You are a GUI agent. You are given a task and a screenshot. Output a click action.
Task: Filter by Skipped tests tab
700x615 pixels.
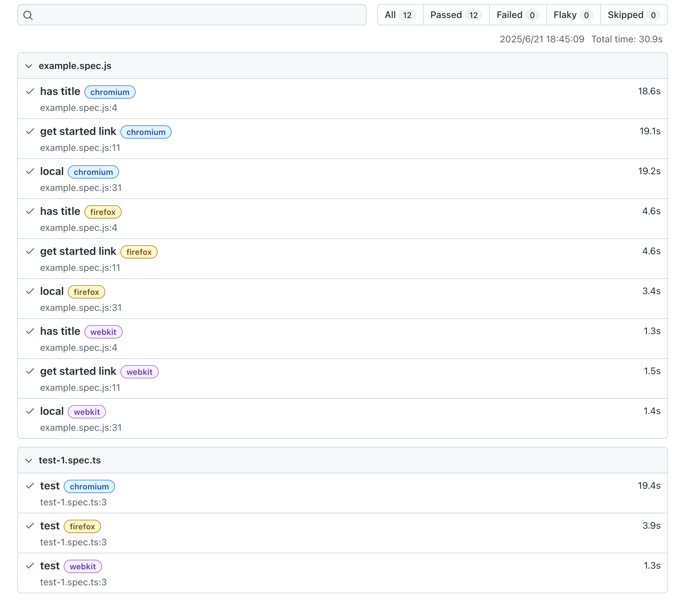point(633,15)
